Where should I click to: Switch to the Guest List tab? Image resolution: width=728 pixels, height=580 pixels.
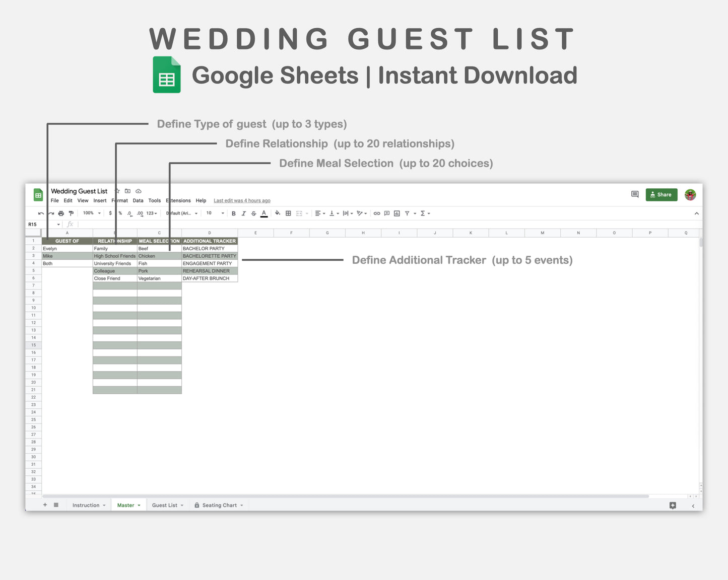[164, 505]
